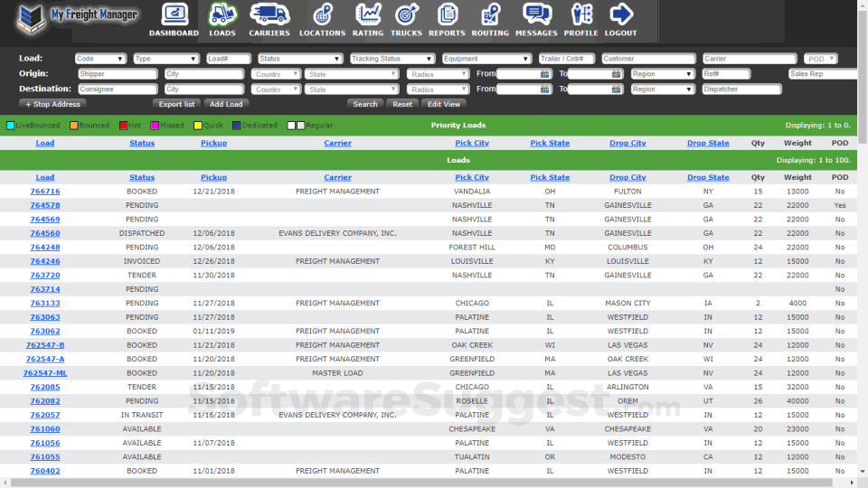Expand the Destination State dropdown
The width and height of the screenshot is (868, 488).
(x=352, y=89)
